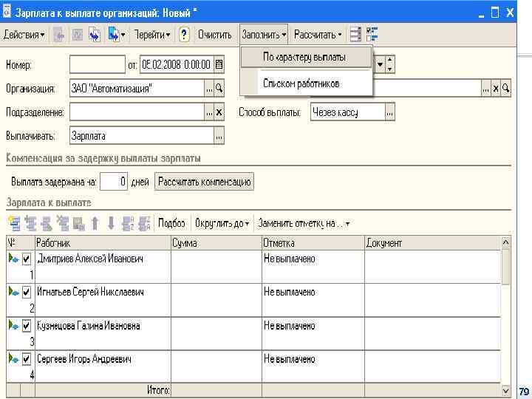Click the days delay input field
Image resolution: width=532 pixels, height=399 pixels.
point(114,182)
